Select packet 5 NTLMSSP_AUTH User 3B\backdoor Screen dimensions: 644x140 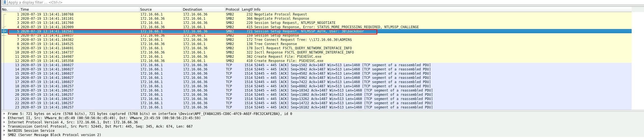click(317, 31)
